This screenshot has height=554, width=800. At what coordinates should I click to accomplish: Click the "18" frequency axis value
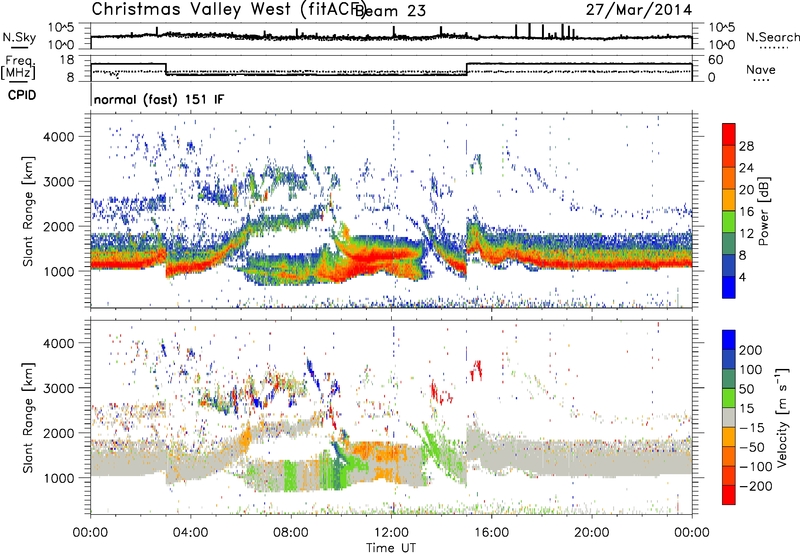pyautogui.click(x=67, y=60)
